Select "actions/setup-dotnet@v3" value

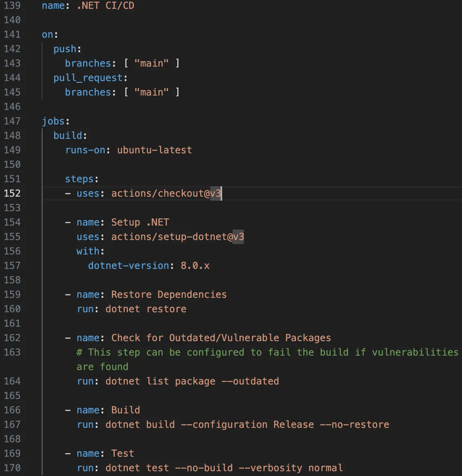tap(177, 237)
